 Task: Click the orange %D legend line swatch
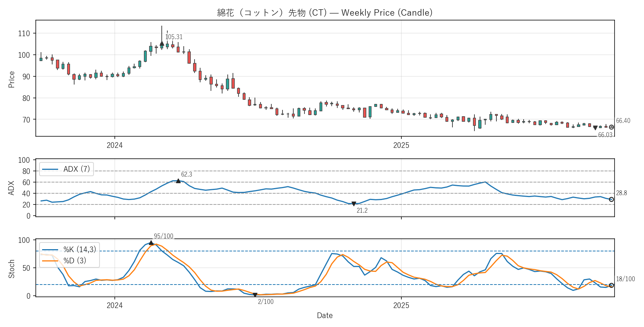tap(50, 261)
